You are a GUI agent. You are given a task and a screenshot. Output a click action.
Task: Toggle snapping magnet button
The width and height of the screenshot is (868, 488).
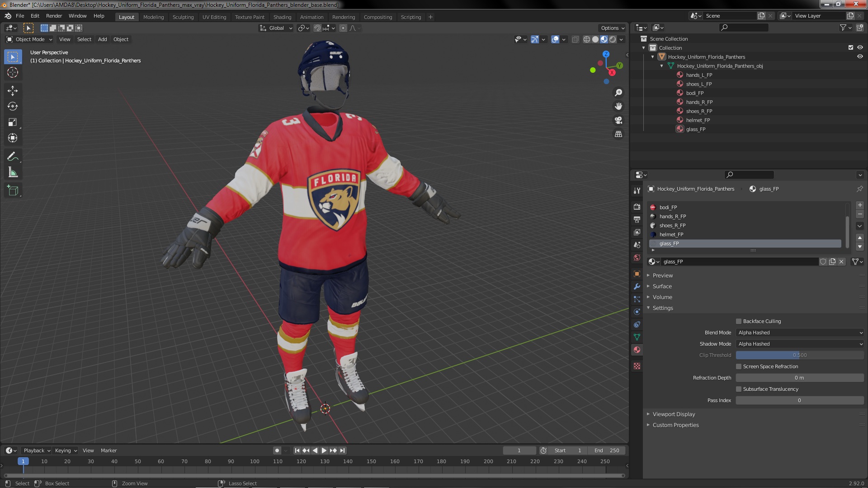coord(317,28)
